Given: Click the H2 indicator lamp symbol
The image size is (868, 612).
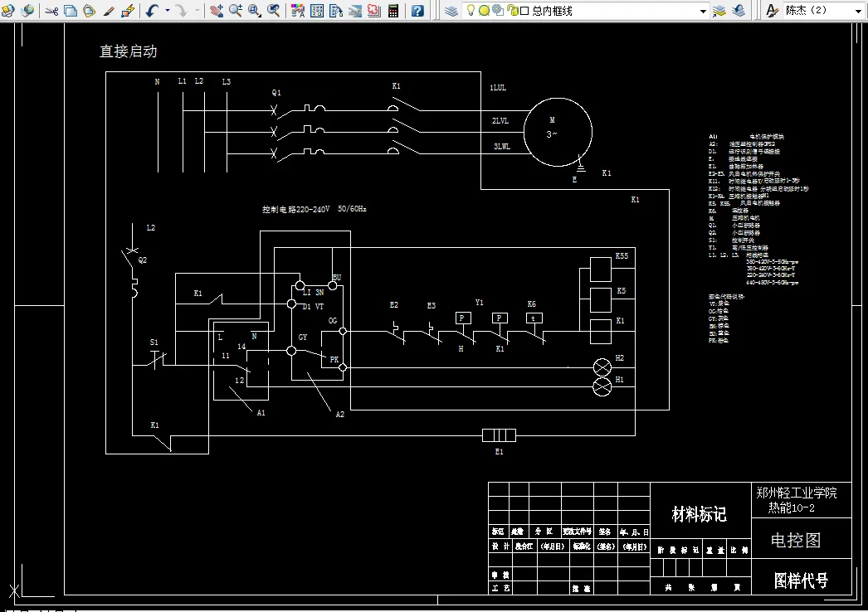Looking at the screenshot, I should (602, 367).
